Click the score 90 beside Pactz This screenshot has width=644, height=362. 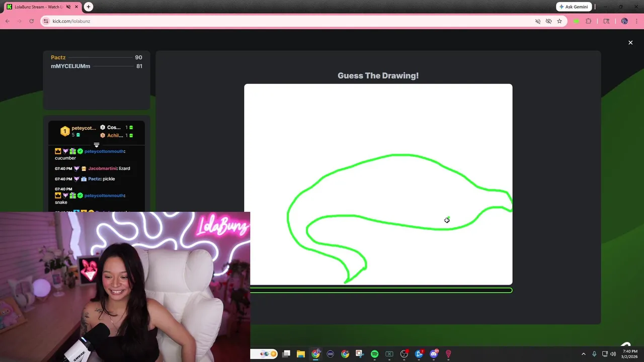tap(138, 57)
